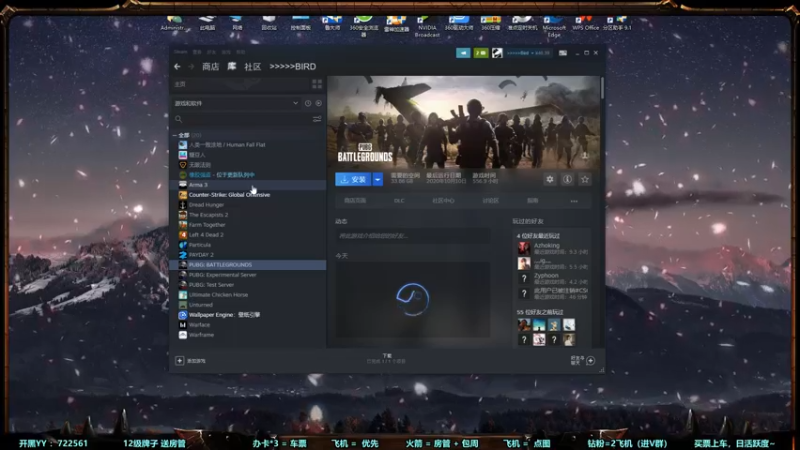The image size is (800, 450).
Task: Open the Administrator desktop folder icon
Action: [x=174, y=23]
